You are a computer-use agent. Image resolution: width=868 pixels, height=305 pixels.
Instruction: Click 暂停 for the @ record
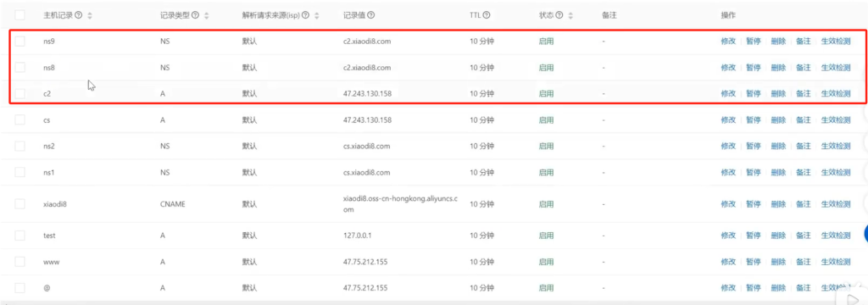(753, 288)
